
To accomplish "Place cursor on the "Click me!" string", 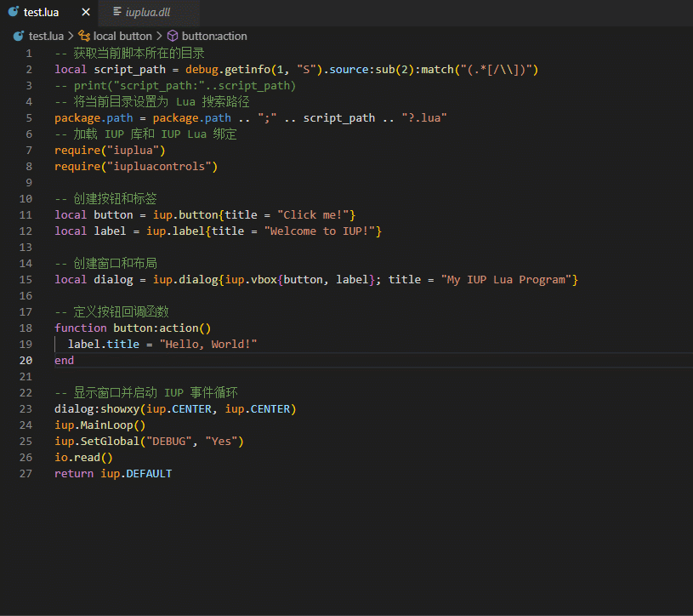I will tap(313, 214).
